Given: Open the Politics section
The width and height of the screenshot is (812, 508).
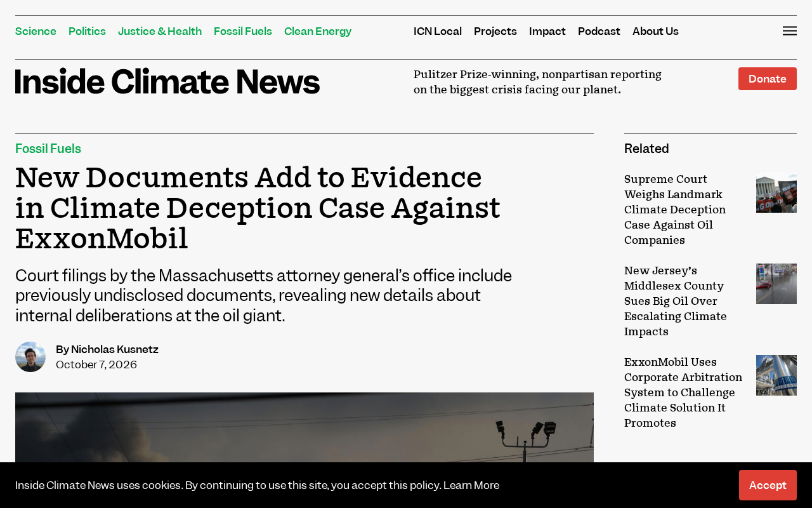Looking at the screenshot, I should (87, 31).
